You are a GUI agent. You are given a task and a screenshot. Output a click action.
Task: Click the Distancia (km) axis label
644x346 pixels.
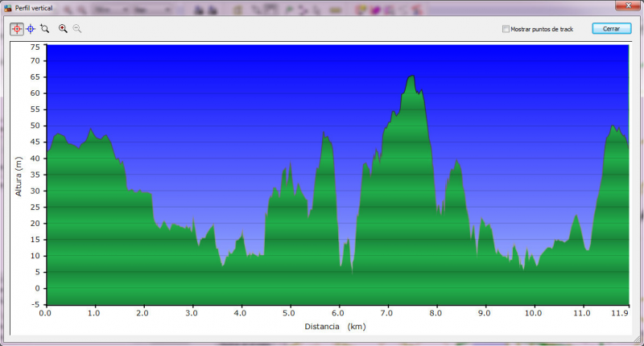pyautogui.click(x=336, y=327)
